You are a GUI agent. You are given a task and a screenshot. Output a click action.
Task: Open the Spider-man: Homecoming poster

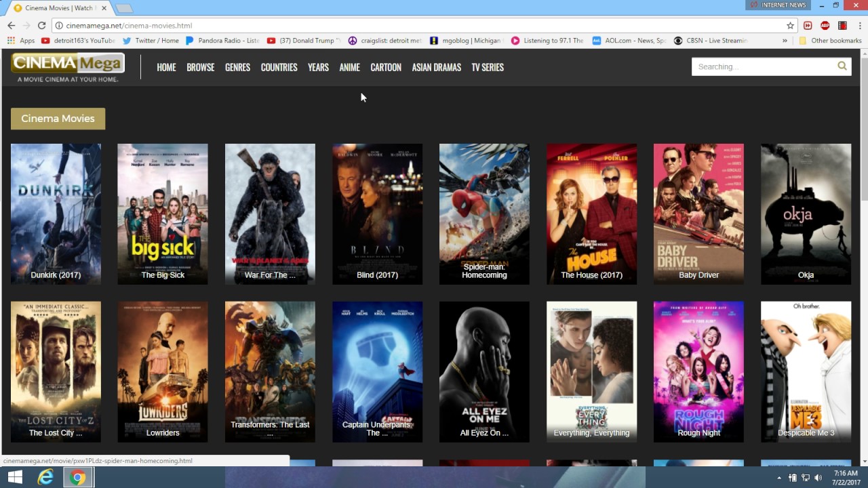(x=484, y=213)
